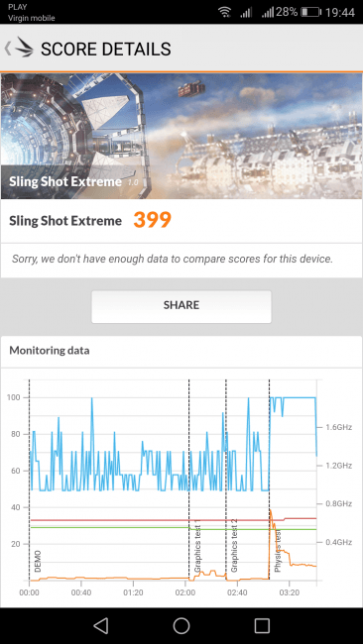Tap the Android home circle button
Viewport: 363px width, 644px height.
[181, 625]
